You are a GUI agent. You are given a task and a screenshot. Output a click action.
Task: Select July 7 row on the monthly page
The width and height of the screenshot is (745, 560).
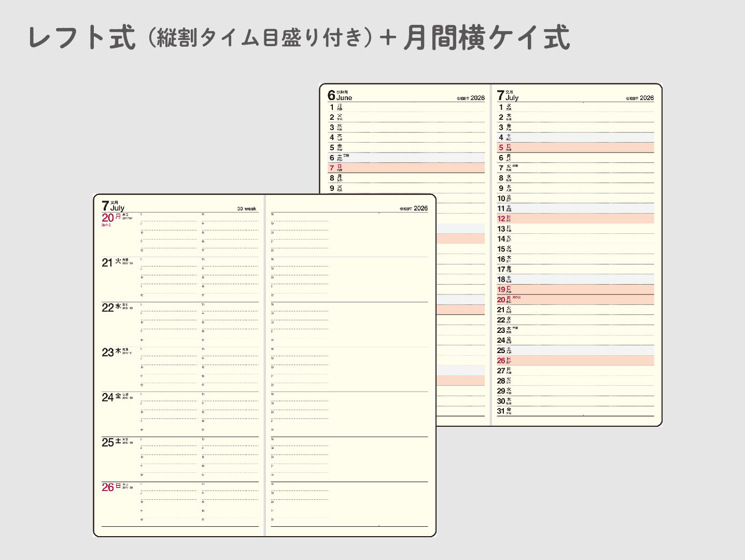point(575,168)
